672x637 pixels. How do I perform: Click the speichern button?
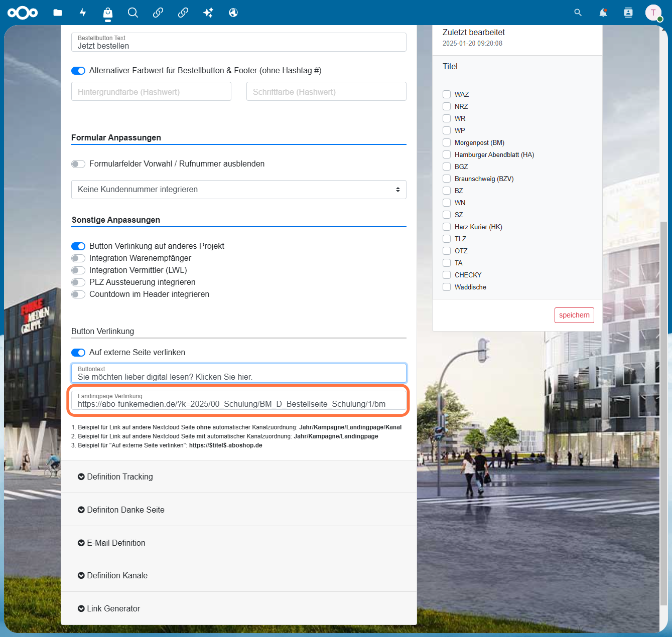(x=574, y=315)
